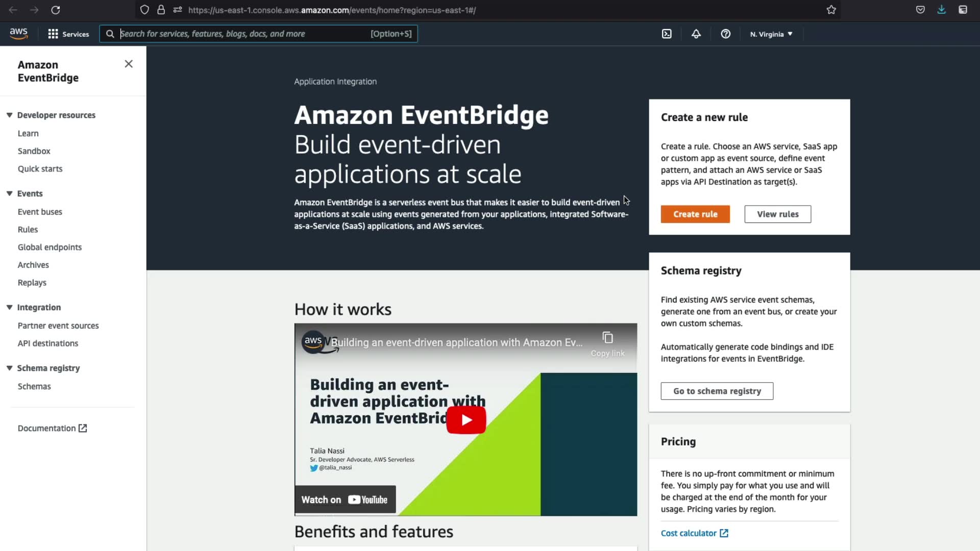Open the N. Virginia region dropdown

click(771, 34)
